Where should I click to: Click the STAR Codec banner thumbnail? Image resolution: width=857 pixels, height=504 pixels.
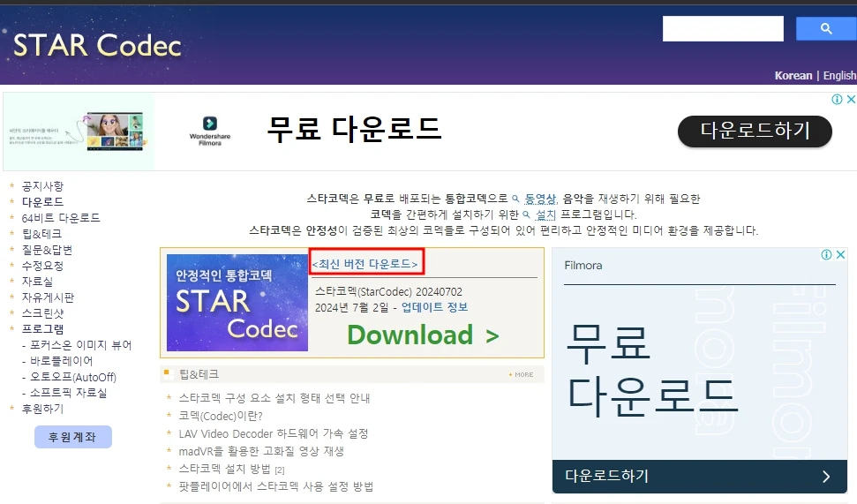point(237,302)
